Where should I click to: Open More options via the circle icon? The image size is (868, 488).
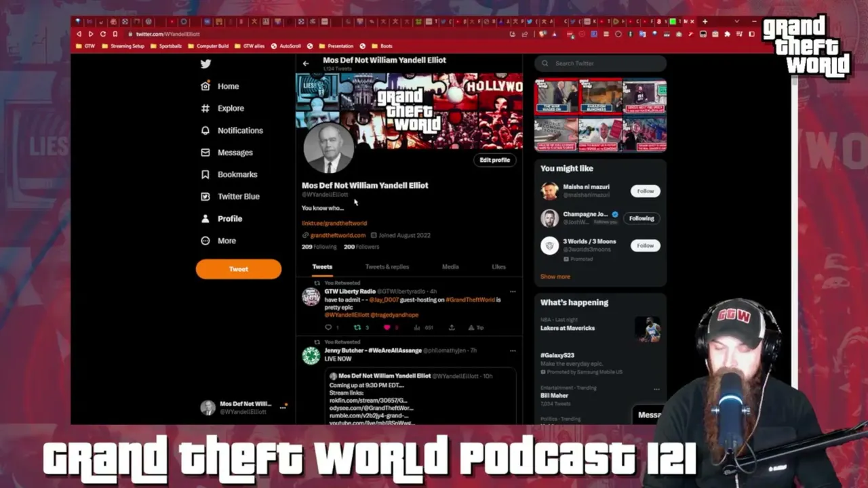(x=205, y=241)
